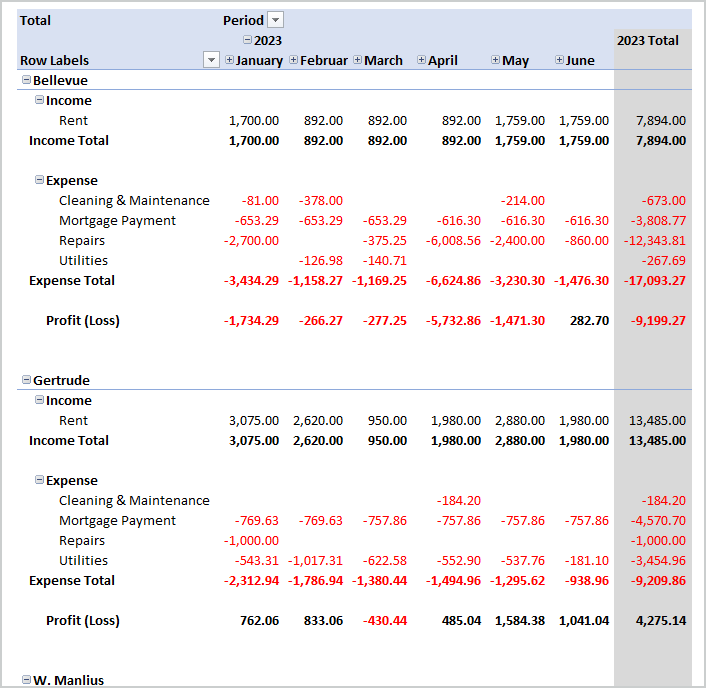Screen dimensions: 706x688
Task: Collapse the 2023 year group
Action: 248,41
